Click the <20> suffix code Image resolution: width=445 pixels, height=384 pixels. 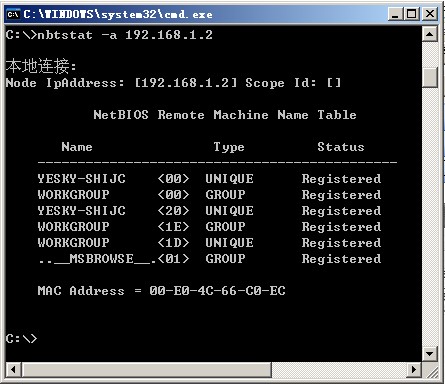173,211
